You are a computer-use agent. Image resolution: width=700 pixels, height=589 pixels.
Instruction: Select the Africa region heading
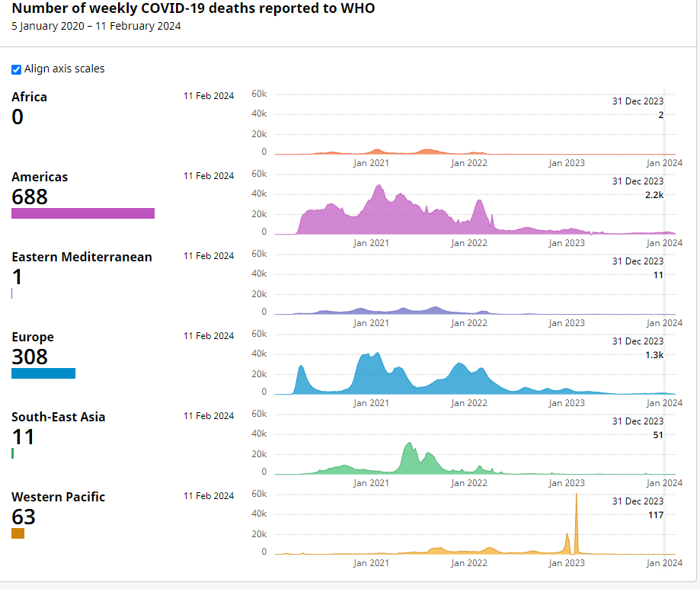29,97
